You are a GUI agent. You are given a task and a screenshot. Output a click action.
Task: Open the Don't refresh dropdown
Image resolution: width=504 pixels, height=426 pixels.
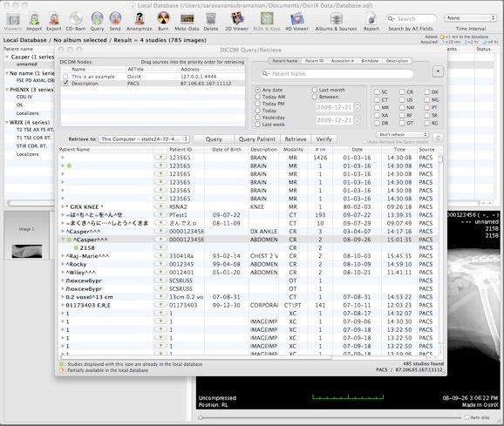[403, 134]
